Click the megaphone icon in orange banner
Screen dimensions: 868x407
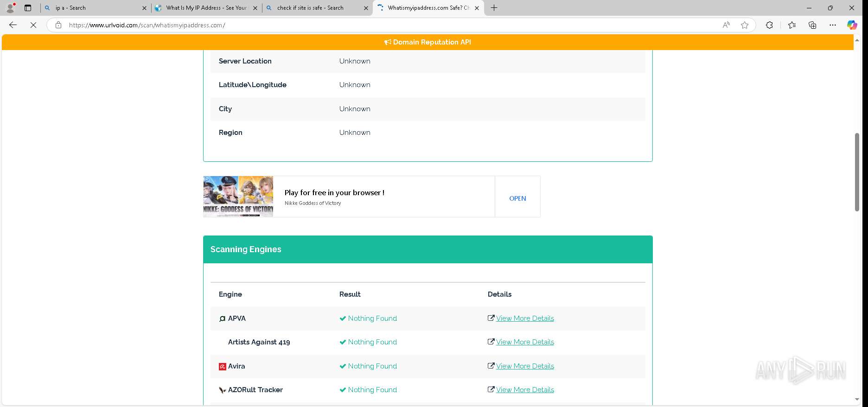point(388,42)
